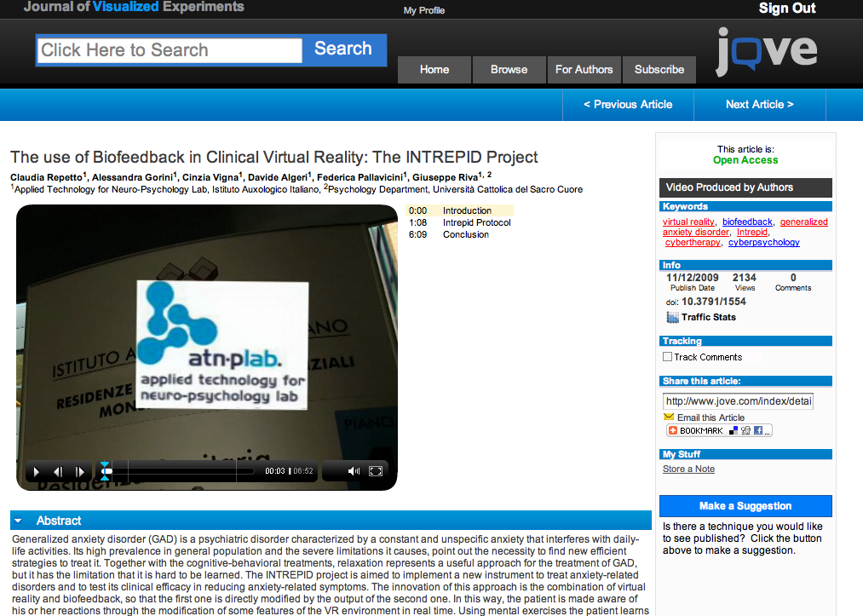
Task: Open the Traffic Stats chart icon
Action: click(672, 318)
